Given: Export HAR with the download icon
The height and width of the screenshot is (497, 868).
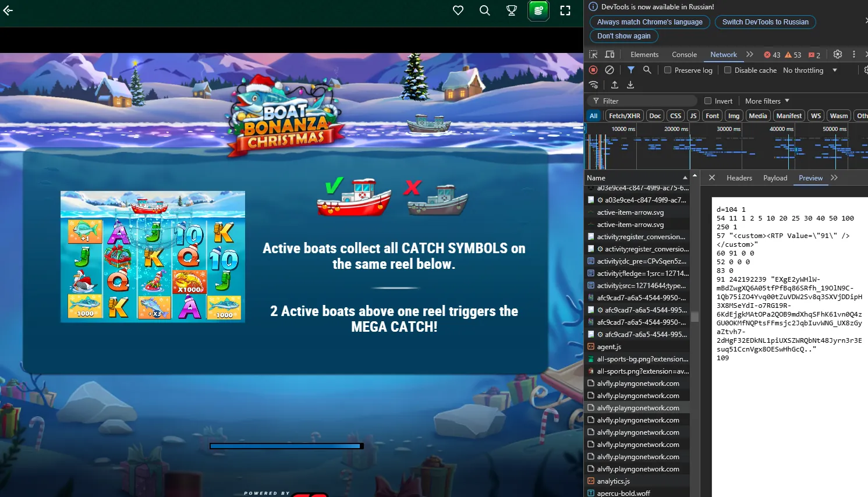Looking at the screenshot, I should click(x=630, y=85).
